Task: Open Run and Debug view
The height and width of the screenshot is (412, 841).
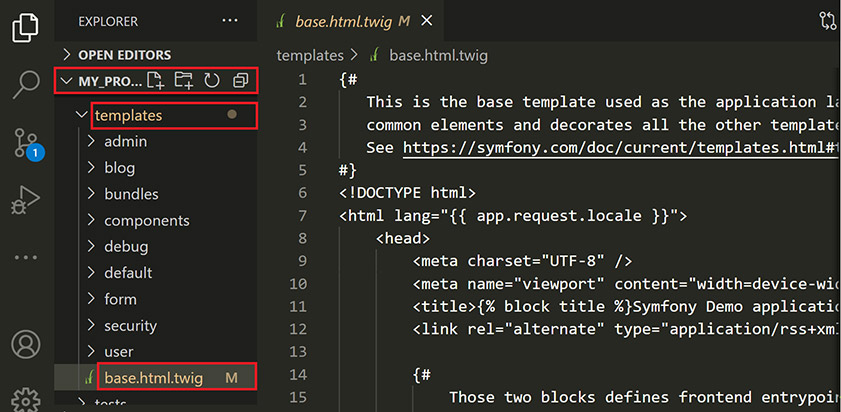Action: [x=26, y=201]
